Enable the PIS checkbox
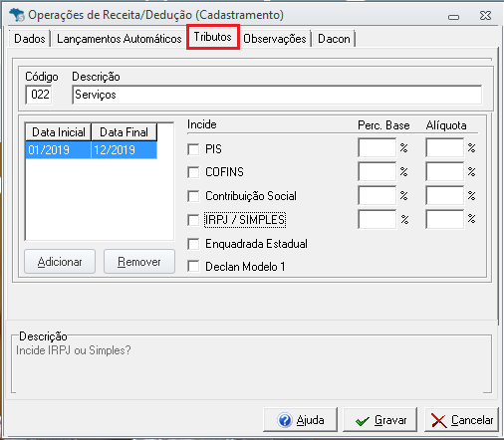This screenshot has height=440, width=504. click(x=193, y=149)
